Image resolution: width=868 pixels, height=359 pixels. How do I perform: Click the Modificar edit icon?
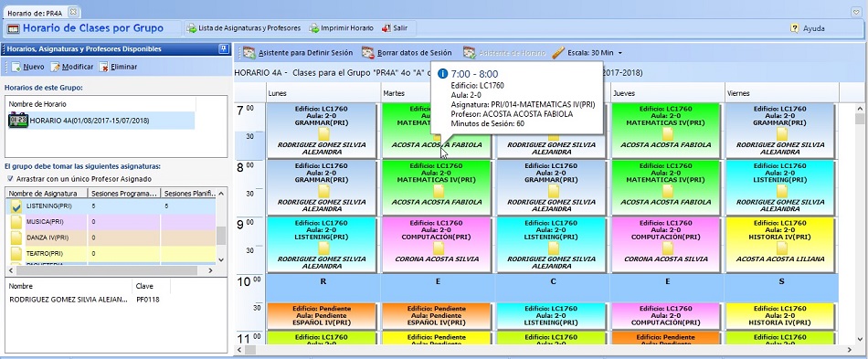pos(55,67)
